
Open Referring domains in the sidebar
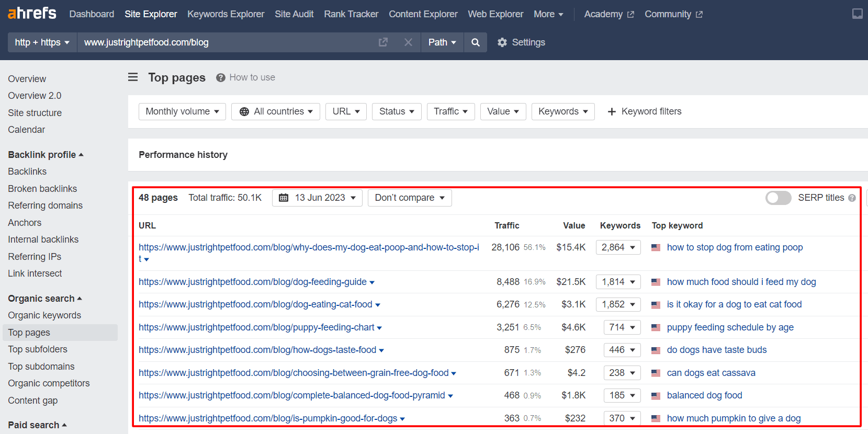pyautogui.click(x=45, y=205)
